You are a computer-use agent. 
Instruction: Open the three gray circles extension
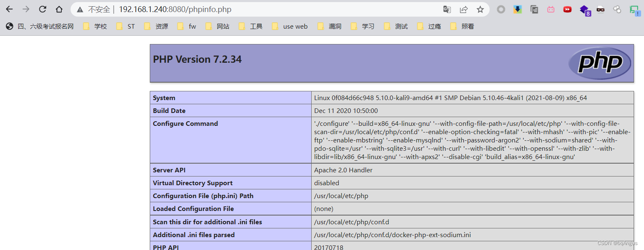coord(617,9)
